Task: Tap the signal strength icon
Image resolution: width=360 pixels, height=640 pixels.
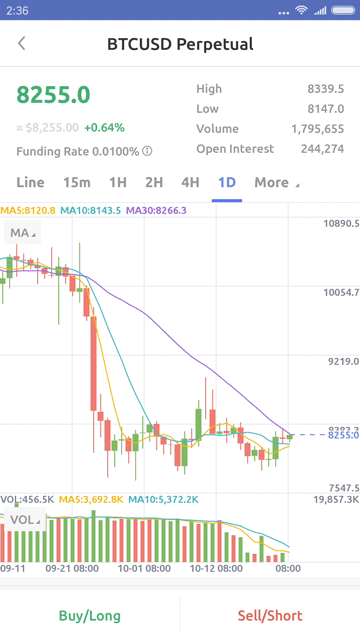Action: click(320, 10)
